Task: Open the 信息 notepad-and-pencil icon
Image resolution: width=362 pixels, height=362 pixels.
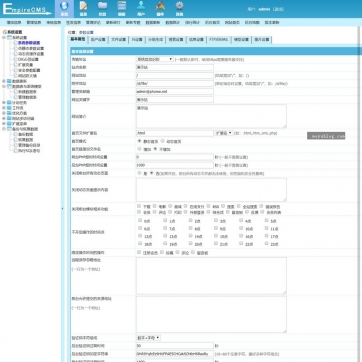Action: (x=83, y=8)
